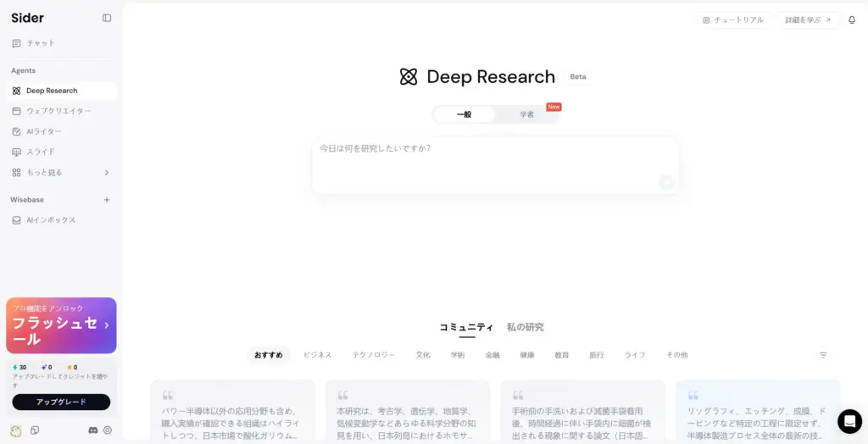The height and width of the screenshot is (444, 868).
Task: Click the Wisebase section label
Action: (x=27, y=200)
